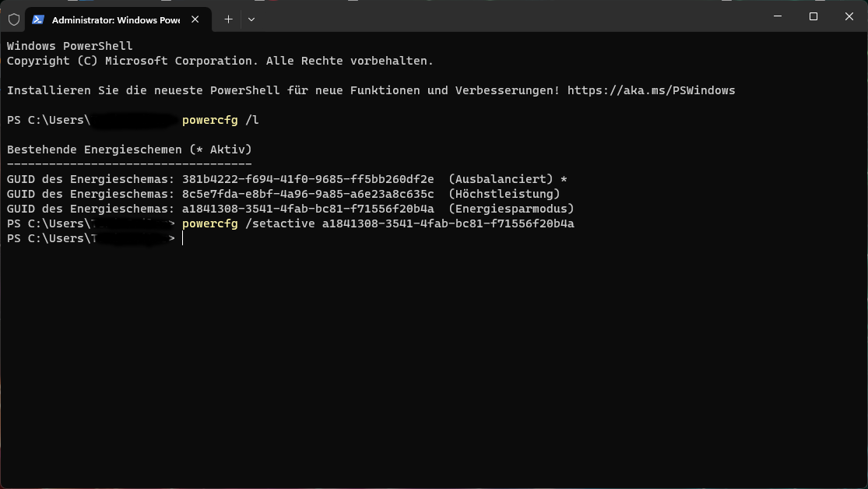Click the '(Ausbalanciert)' scheme name

(501, 179)
